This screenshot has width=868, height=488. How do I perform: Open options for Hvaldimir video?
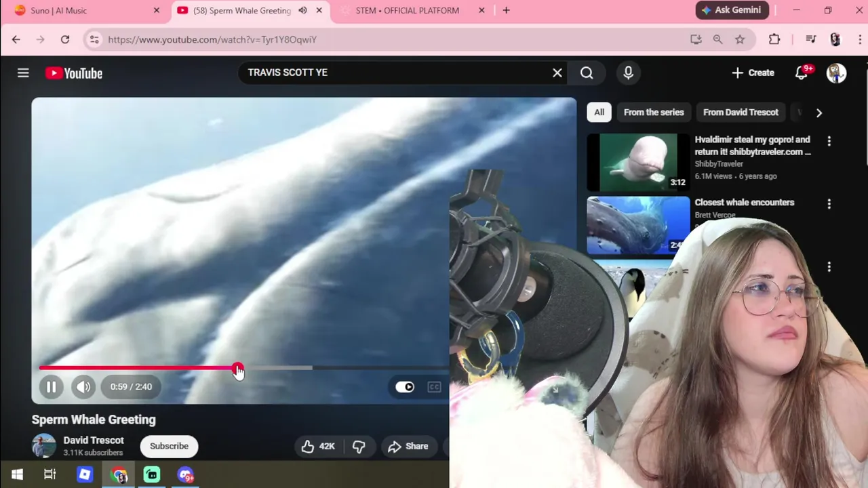(829, 141)
